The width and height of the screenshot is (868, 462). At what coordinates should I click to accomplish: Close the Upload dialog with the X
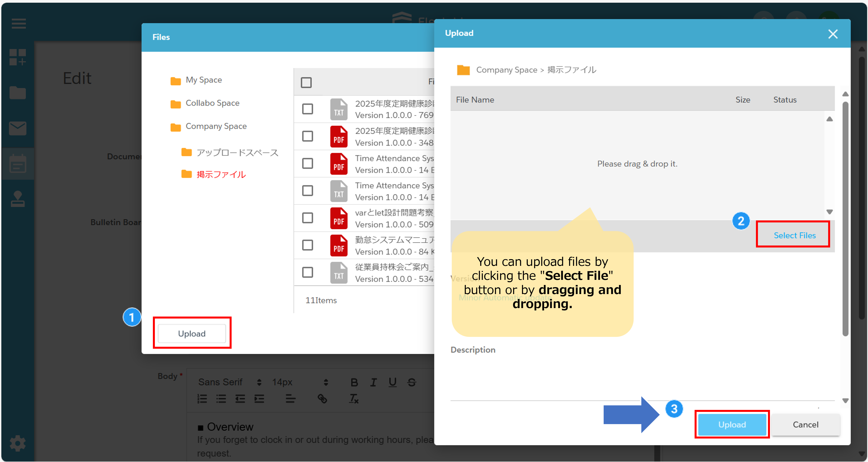833,34
